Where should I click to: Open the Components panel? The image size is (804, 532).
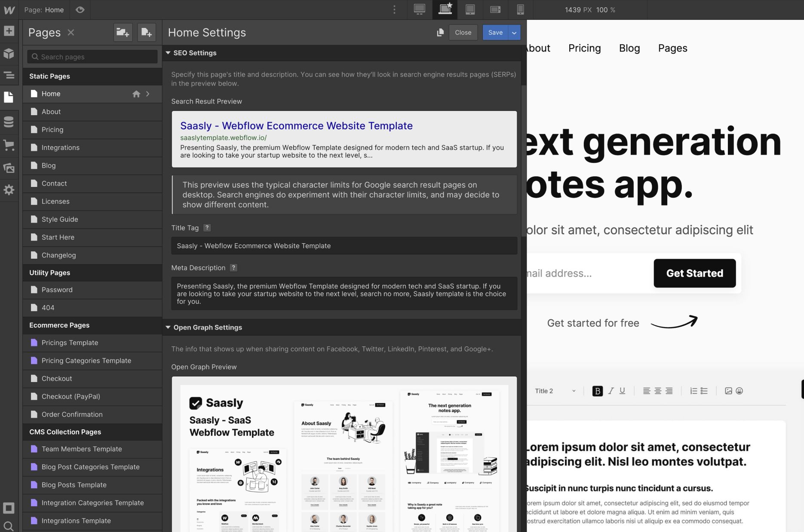(x=9, y=53)
